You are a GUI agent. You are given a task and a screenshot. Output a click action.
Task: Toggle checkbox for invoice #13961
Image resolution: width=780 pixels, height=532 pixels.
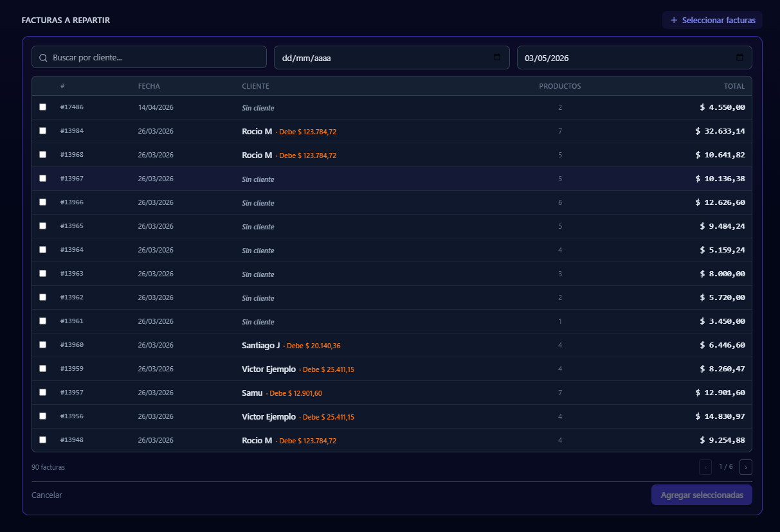coord(42,321)
